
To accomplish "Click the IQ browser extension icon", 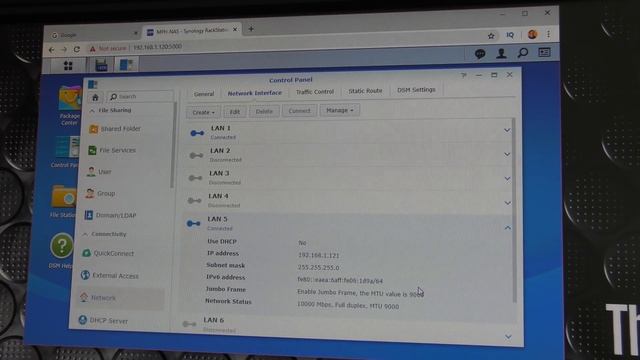I will (x=510, y=35).
